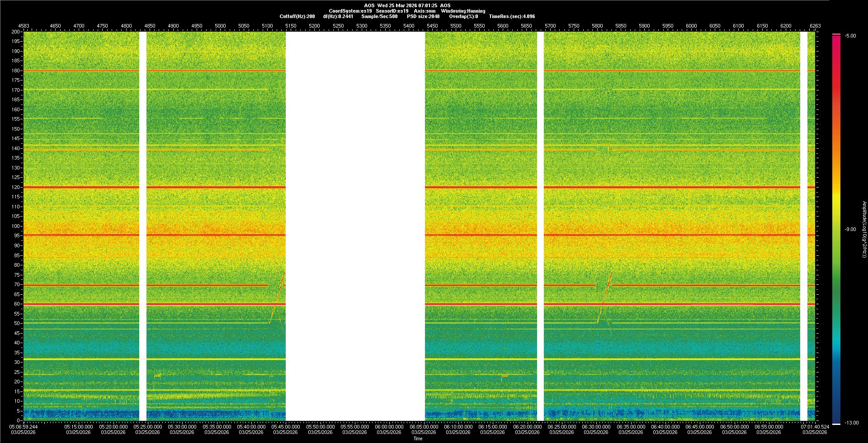This screenshot has width=868, height=443.
Task: Click the -13.00 lower limit marker on colorbar
Action: click(836, 424)
